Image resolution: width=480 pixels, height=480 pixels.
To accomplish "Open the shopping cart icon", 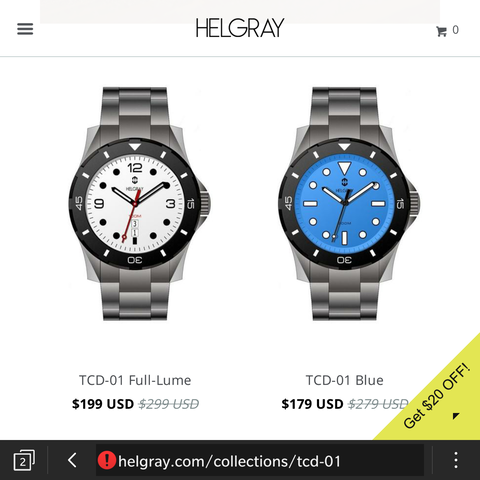I will [x=441, y=31].
